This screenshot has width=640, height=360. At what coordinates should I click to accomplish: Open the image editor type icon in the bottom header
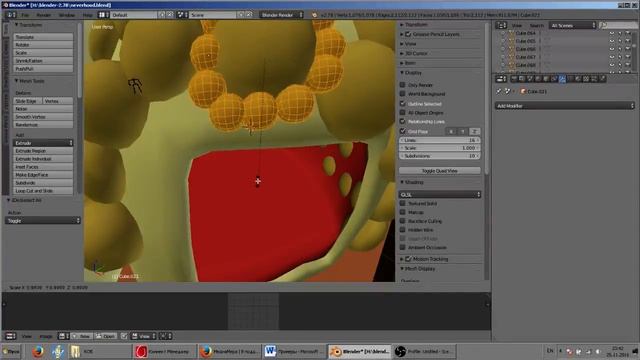tap(11, 336)
